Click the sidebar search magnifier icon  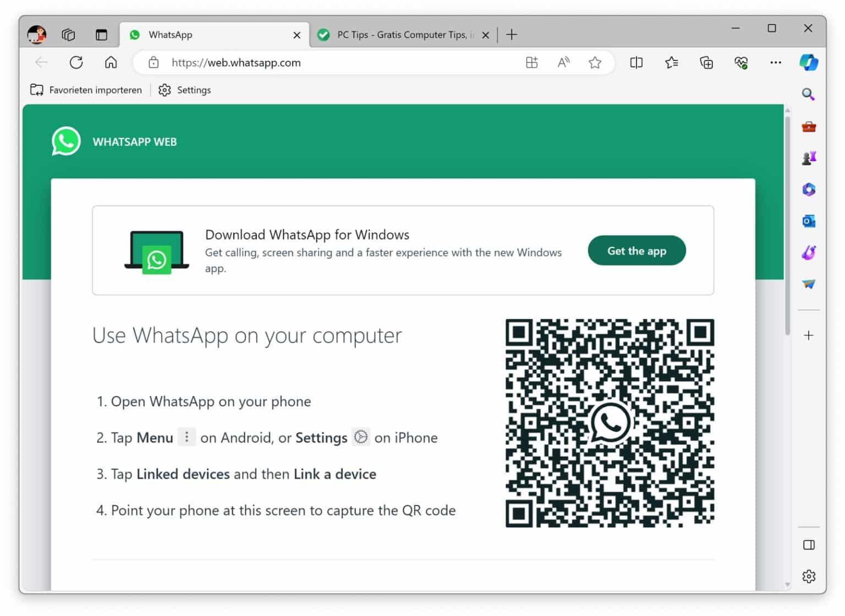(808, 94)
